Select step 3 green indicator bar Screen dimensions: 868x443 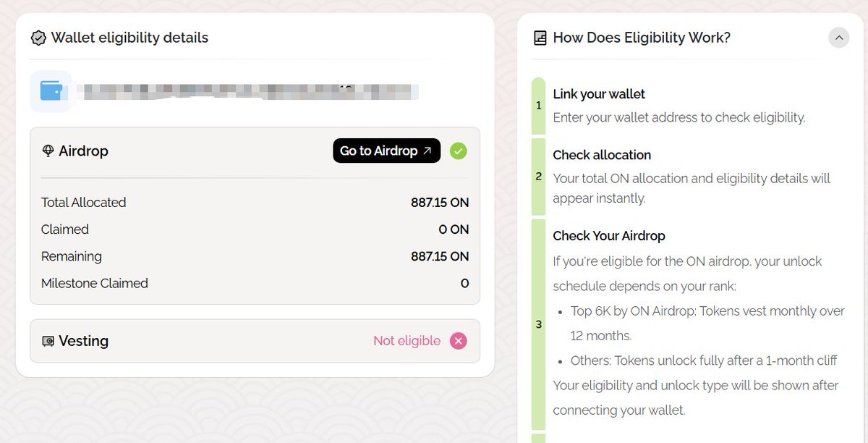(538, 324)
